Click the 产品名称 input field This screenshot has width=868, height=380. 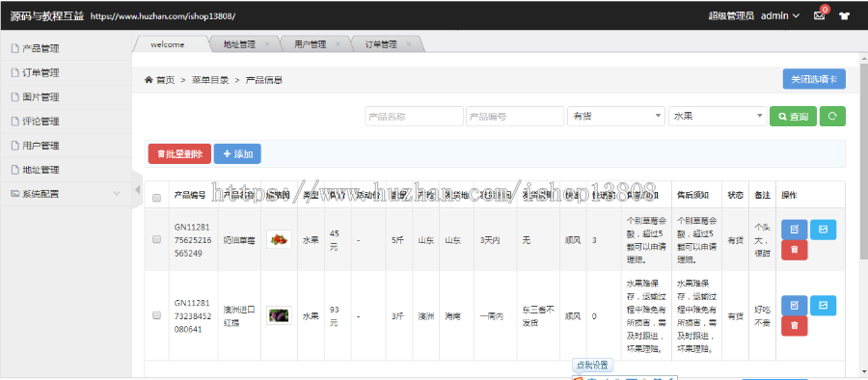coord(414,117)
